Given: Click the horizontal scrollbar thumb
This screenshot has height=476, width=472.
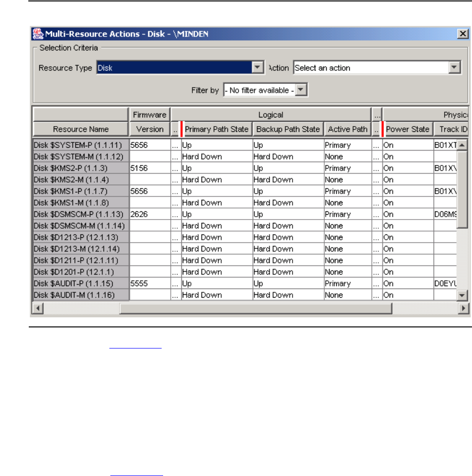Looking at the screenshot, I should click(x=256, y=308).
